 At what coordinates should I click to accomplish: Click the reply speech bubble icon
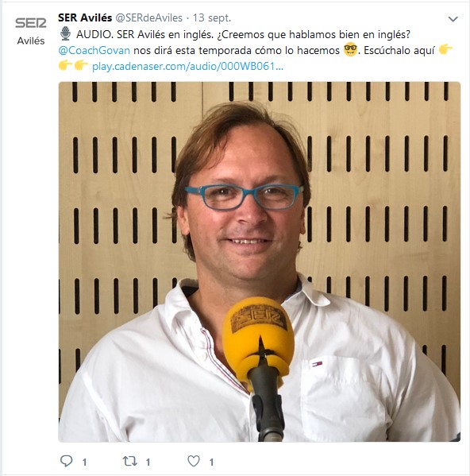coord(66,461)
